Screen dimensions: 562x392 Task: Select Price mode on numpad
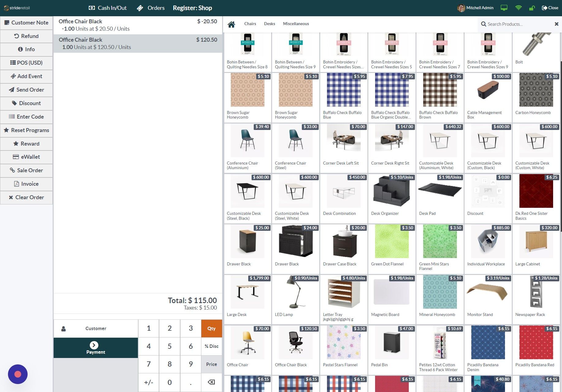click(211, 364)
